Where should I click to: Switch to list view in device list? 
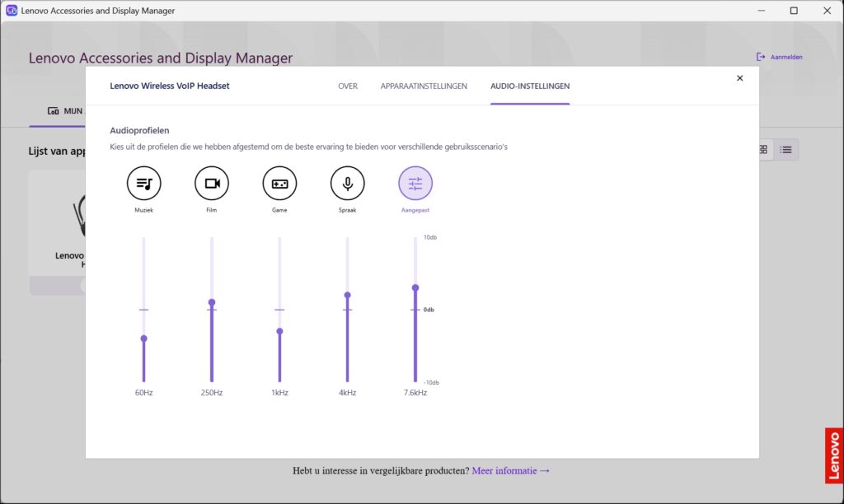785,150
